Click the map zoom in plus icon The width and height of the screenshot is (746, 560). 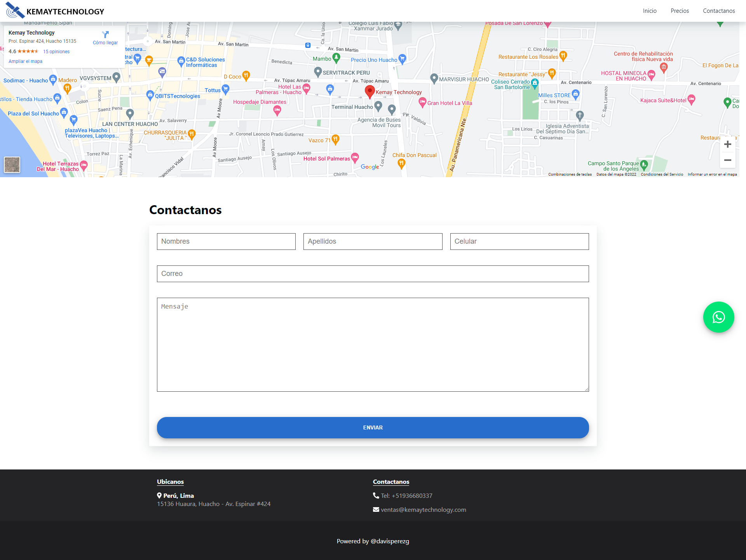(727, 144)
